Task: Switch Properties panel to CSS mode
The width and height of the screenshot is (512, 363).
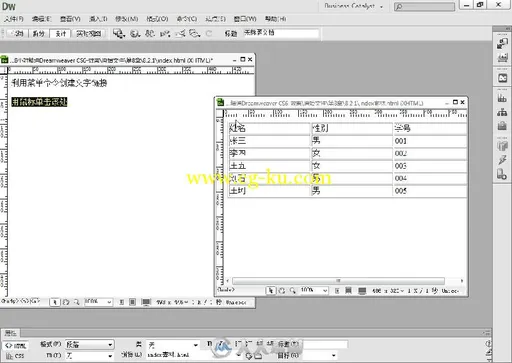Action: 16,356
